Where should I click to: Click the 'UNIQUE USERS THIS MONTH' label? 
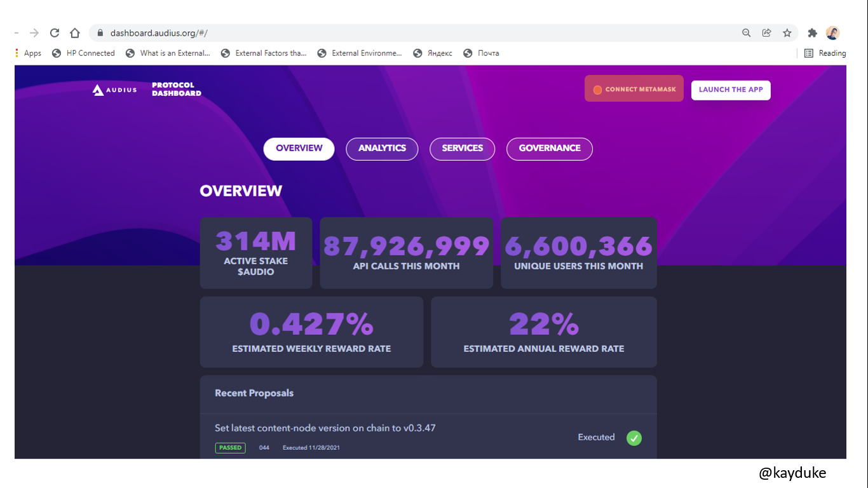point(579,266)
